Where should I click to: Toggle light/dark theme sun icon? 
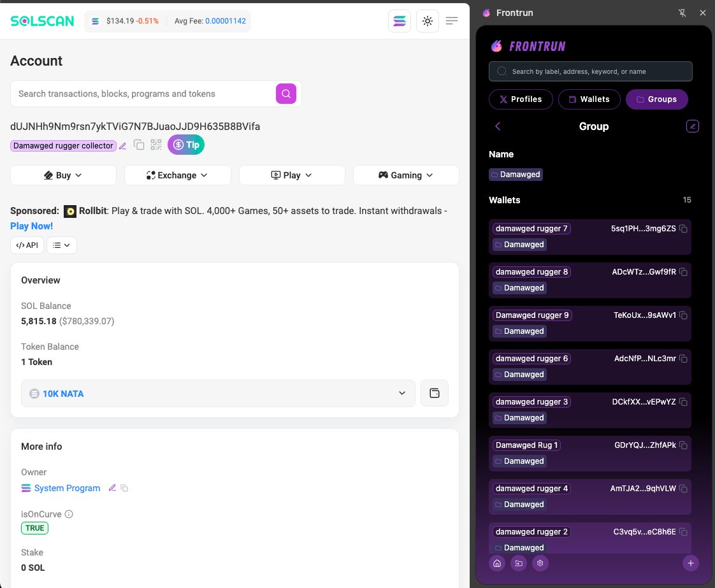pyautogui.click(x=427, y=21)
